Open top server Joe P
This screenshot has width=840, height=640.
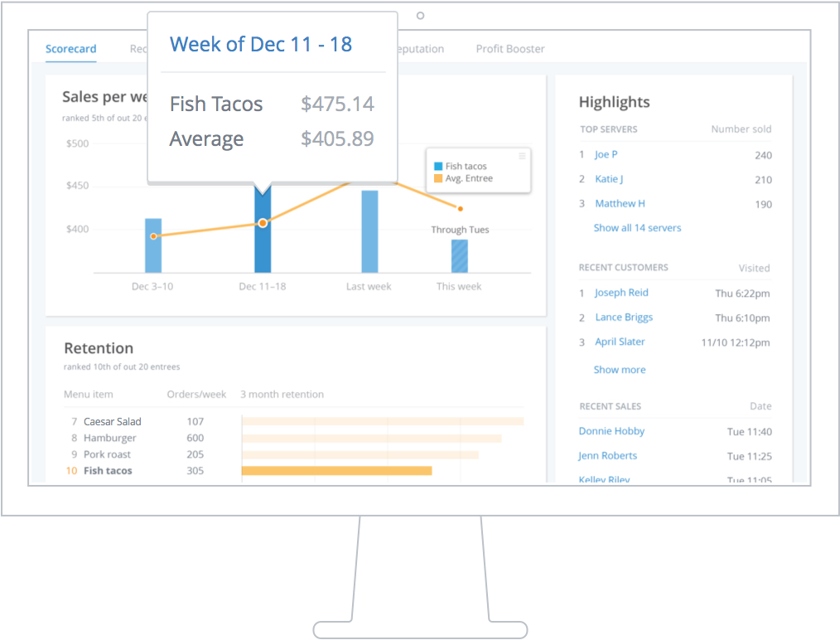coord(606,155)
